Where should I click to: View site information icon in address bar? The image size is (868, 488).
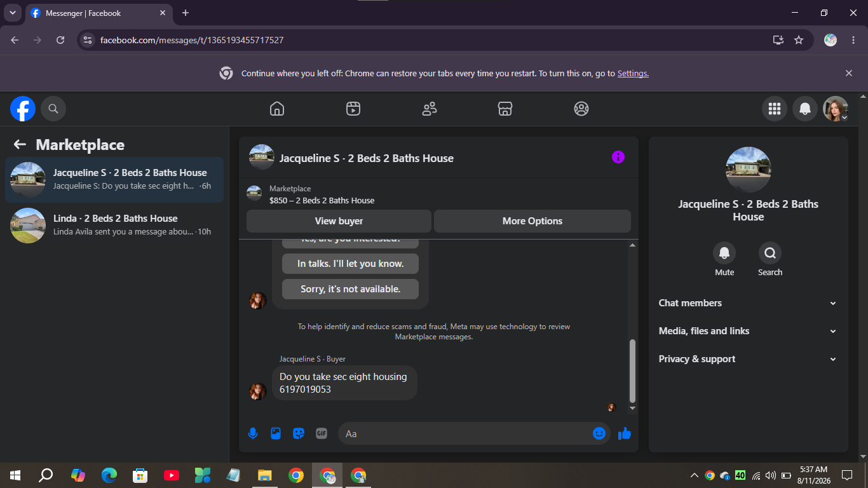click(88, 40)
